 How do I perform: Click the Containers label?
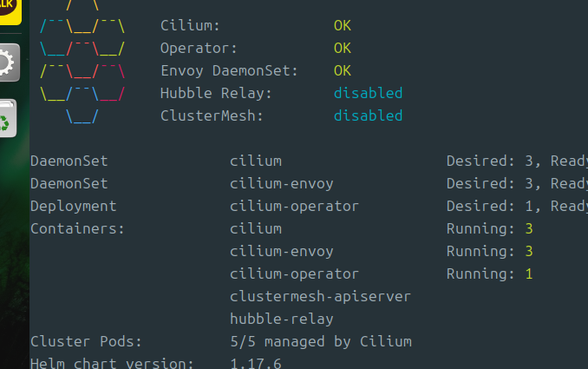point(77,228)
